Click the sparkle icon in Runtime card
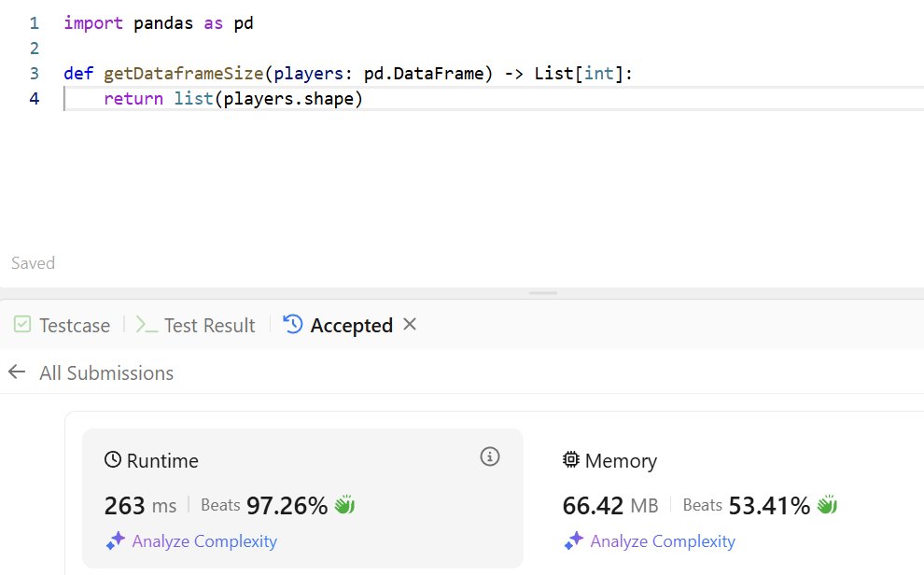This screenshot has width=924, height=575. coord(116,540)
